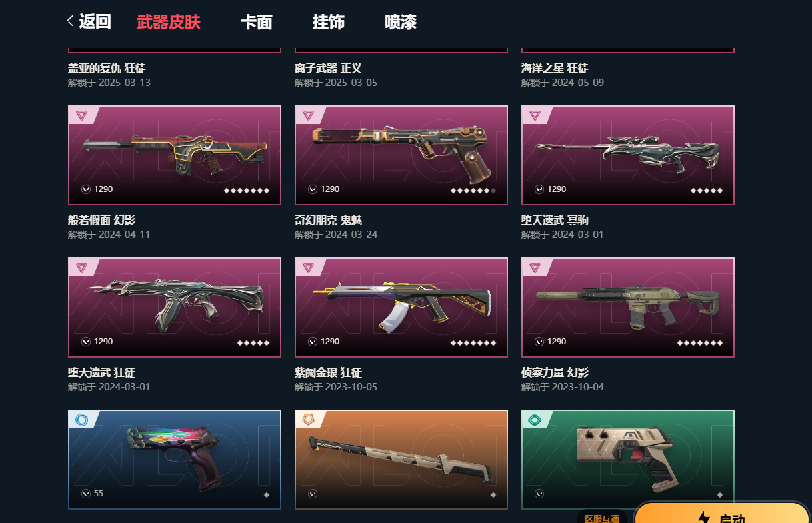
Task: Select the 堕天遗武 狂徒 skin thumbnail
Action: pyautogui.click(x=175, y=308)
